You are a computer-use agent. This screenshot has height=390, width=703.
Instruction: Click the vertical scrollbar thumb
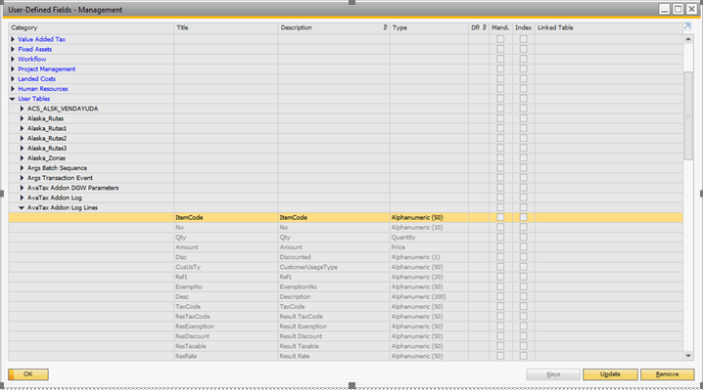(x=688, y=116)
